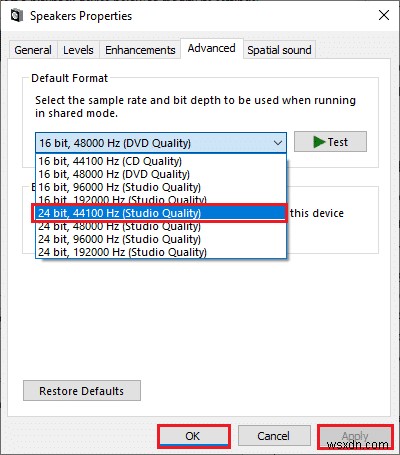This screenshot has height=455, width=400.
Task: Click Restore Defaults button
Action: click(82, 391)
